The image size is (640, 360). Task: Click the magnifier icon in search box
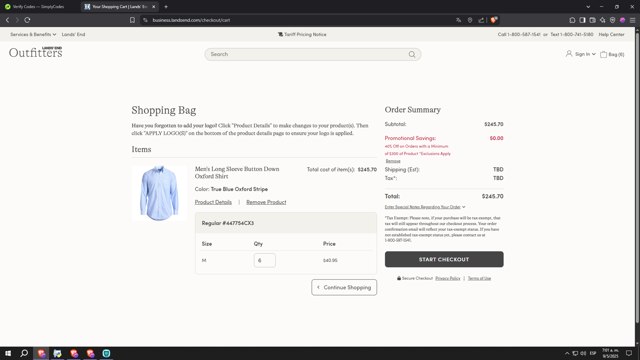pos(412,54)
